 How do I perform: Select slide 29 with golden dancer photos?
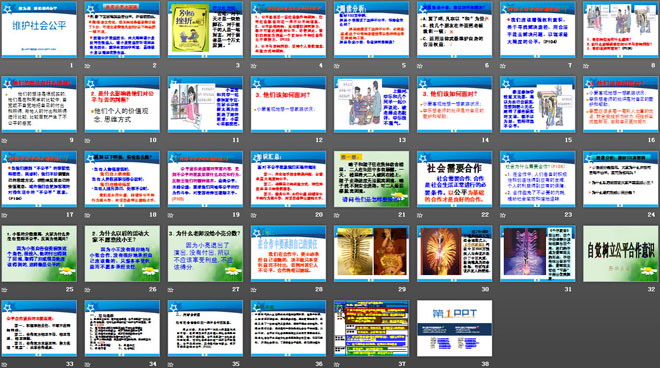point(372,253)
